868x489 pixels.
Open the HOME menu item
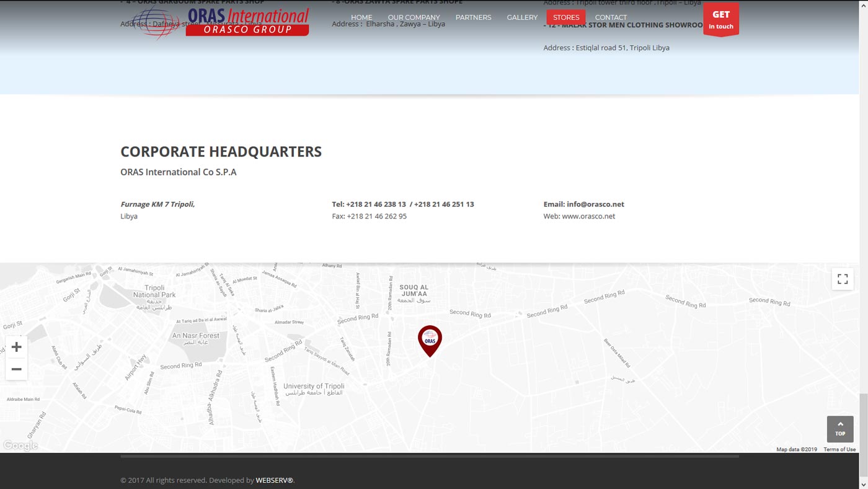click(x=361, y=17)
